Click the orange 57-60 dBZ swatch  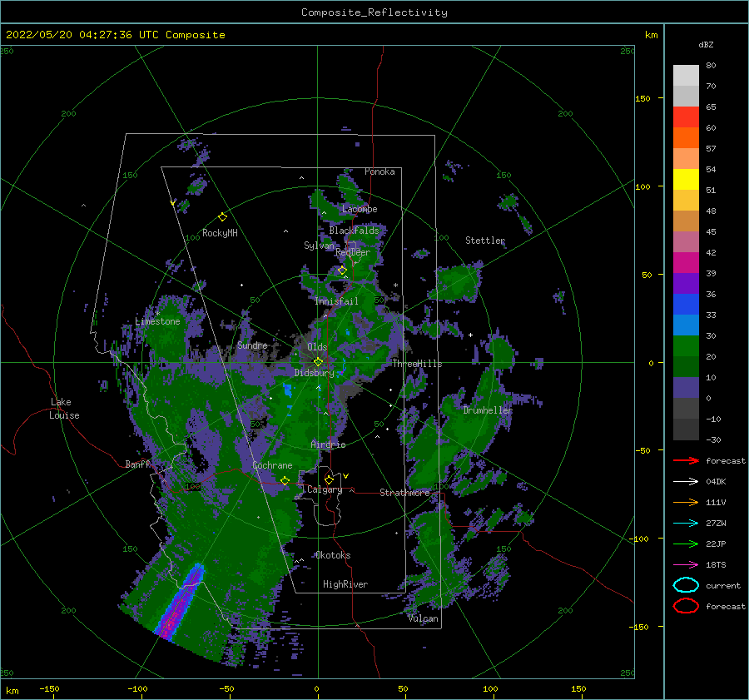click(x=686, y=138)
